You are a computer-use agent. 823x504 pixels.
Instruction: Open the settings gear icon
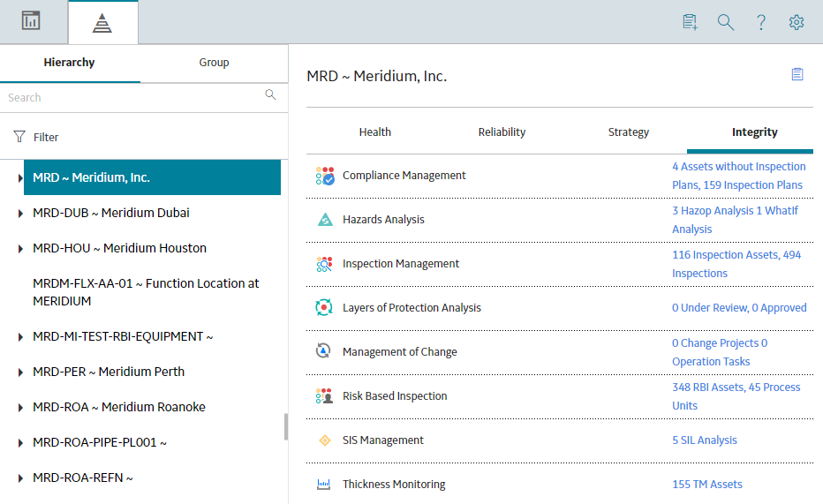coord(797,22)
